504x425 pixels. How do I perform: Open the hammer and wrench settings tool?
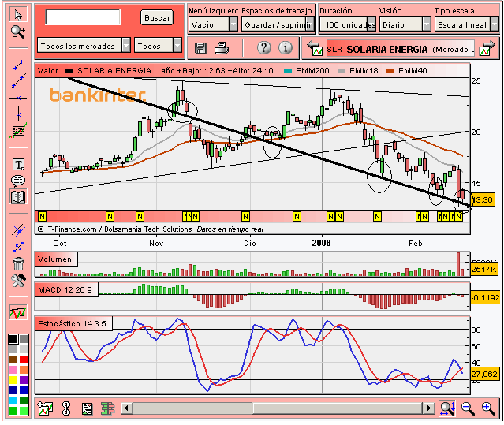click(x=18, y=281)
